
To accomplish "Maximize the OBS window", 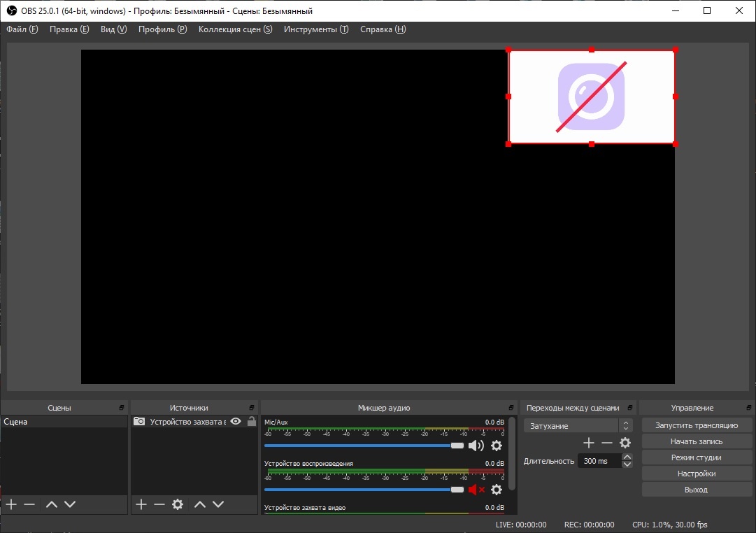I will coord(707,10).
